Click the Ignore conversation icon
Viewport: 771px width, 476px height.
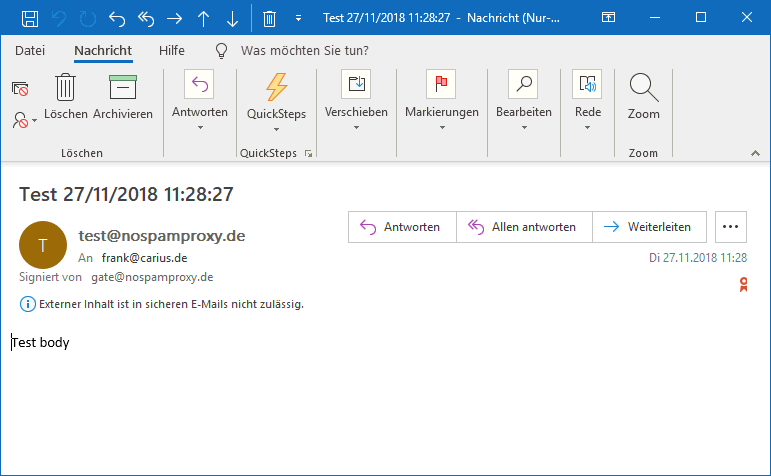[x=20, y=89]
